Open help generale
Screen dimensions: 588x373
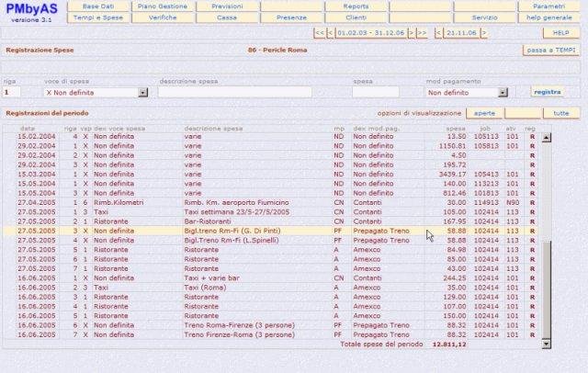tap(549, 17)
